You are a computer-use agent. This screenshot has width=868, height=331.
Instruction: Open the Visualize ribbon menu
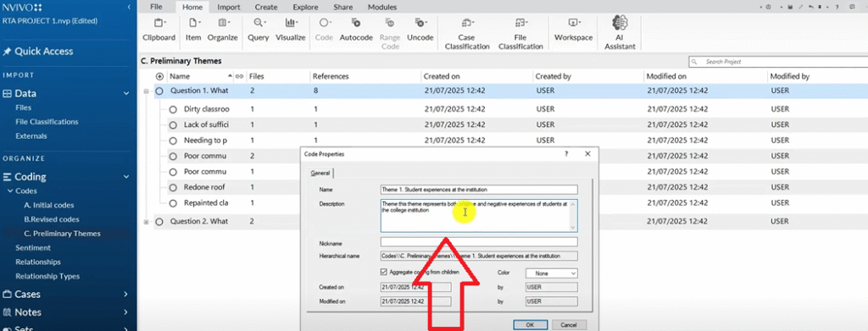click(x=291, y=30)
